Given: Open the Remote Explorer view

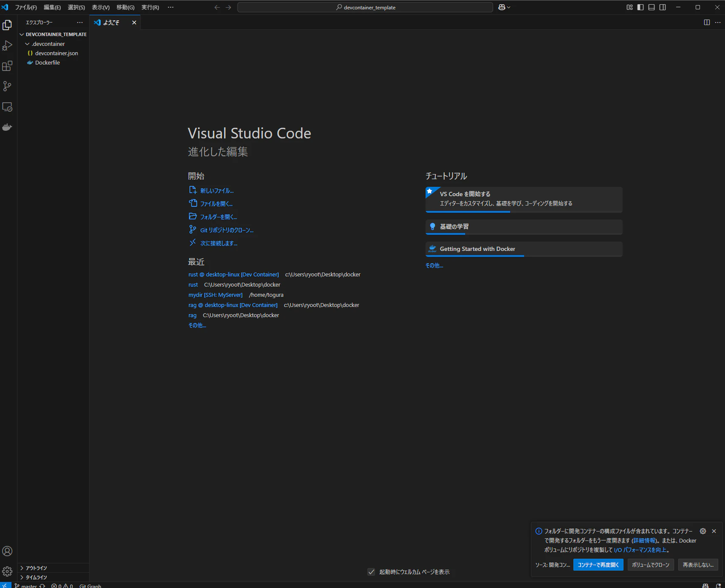Looking at the screenshot, I should pos(7,107).
